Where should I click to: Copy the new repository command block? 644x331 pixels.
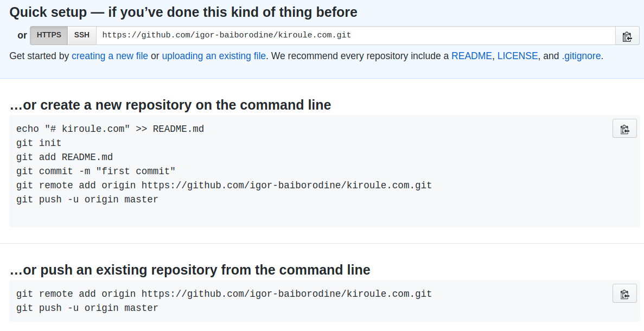pos(624,129)
